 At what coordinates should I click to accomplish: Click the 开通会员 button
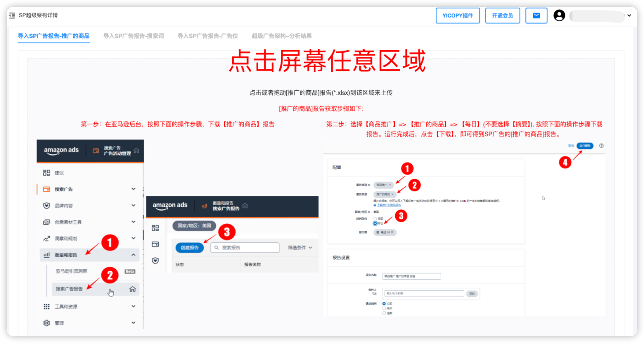coord(502,15)
